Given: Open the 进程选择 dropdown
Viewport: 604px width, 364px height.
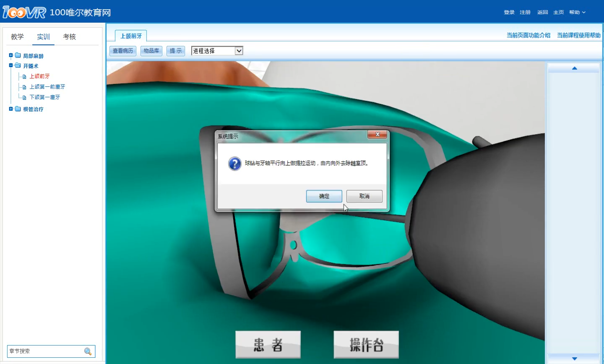Looking at the screenshot, I should pos(239,51).
